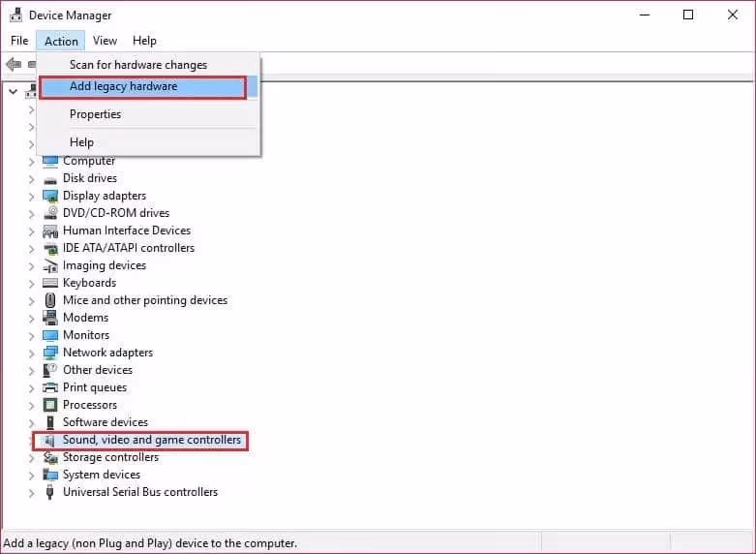Screen dimensions: 756x554
Task: Click the Network adapters icon
Action: (x=50, y=353)
